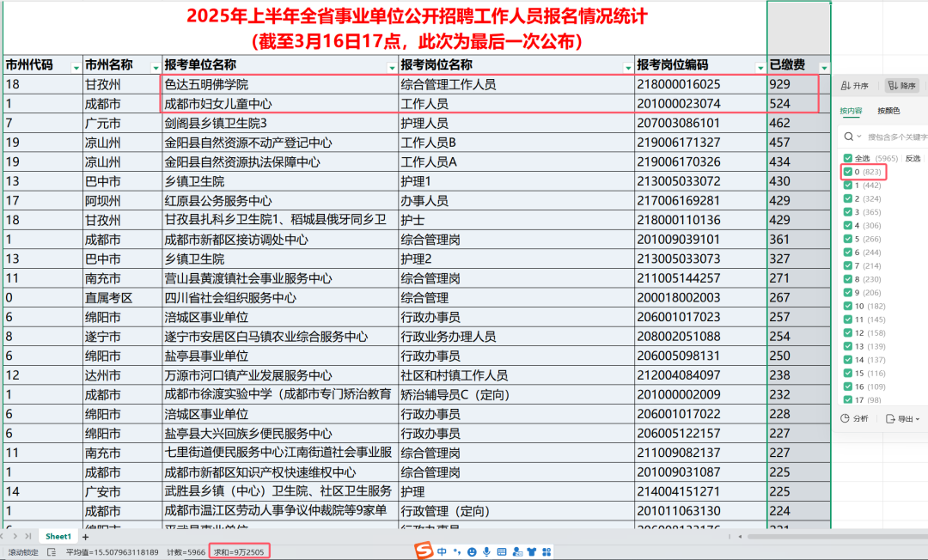Open filter dropdown for 报考单位名称 column

392,66
